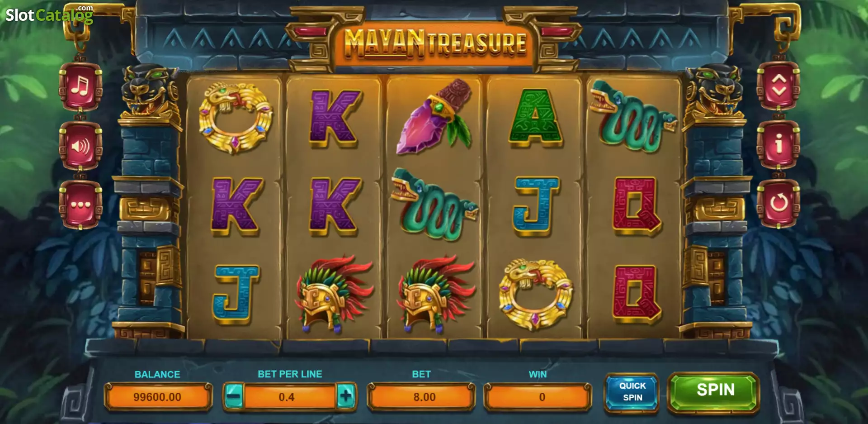Toggle the music note button
The height and width of the screenshot is (424, 868).
coord(80,86)
